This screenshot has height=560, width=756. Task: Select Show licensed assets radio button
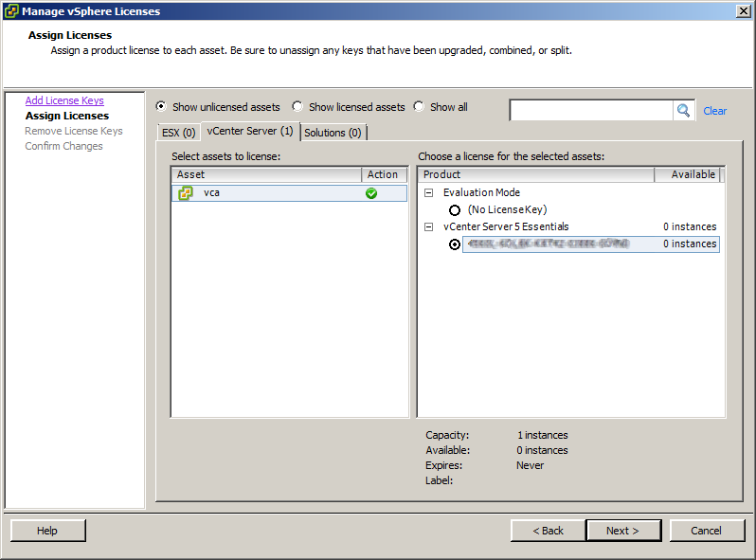tap(297, 106)
